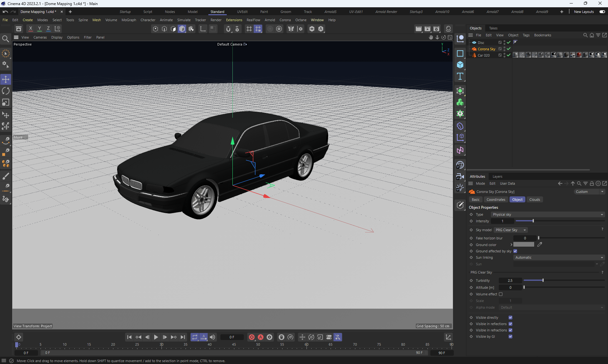Click the Text spline tool icon
Viewport: 608px width, 364px height.
(x=460, y=76)
